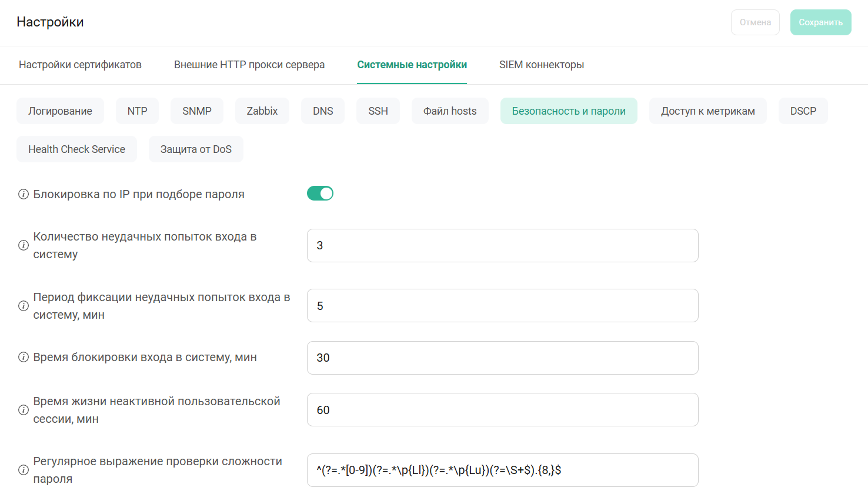Click info icon beside IP blocking setting
Image resolution: width=868 pixels, height=504 pixels.
[x=24, y=194]
